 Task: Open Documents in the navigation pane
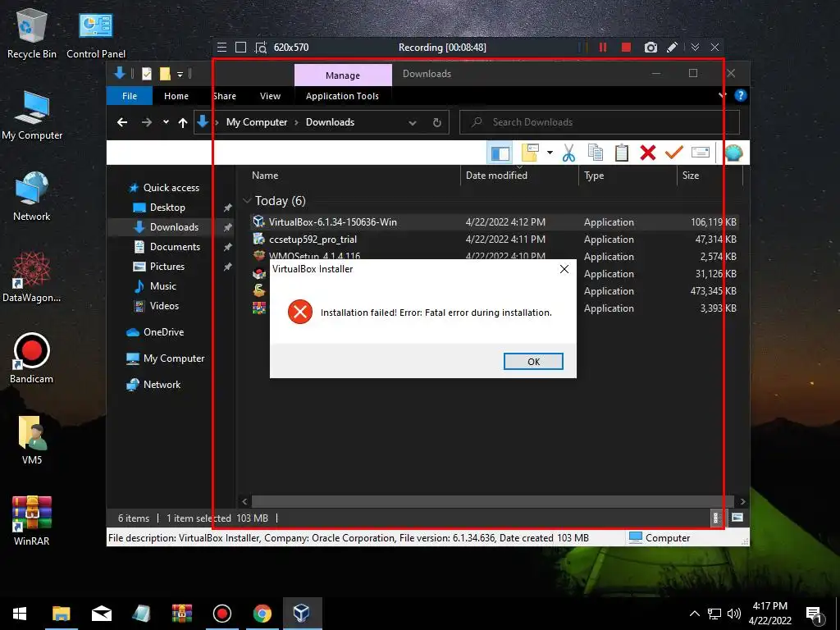tap(175, 246)
